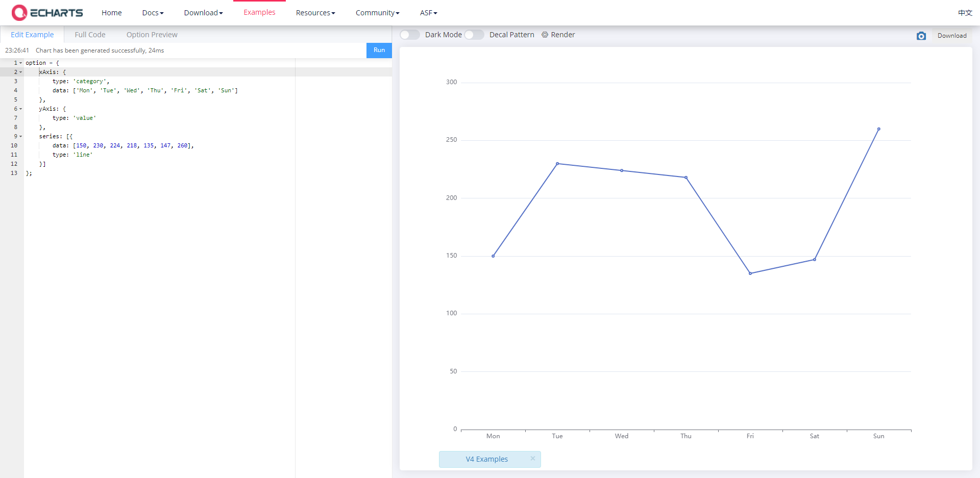
Task: Click the Download chart button
Action: [x=951, y=36]
